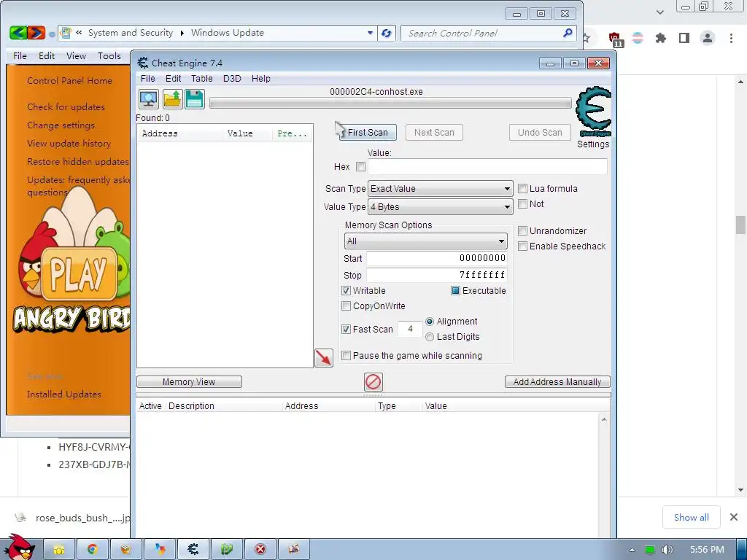Screen dimensions: 747x560
Task: Click the Chrome tab search chevron
Action: 659,12
